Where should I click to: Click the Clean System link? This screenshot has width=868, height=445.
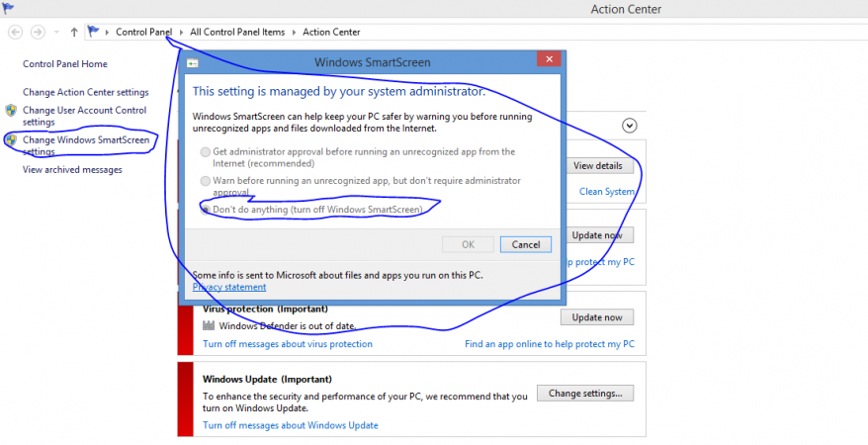coord(607,192)
